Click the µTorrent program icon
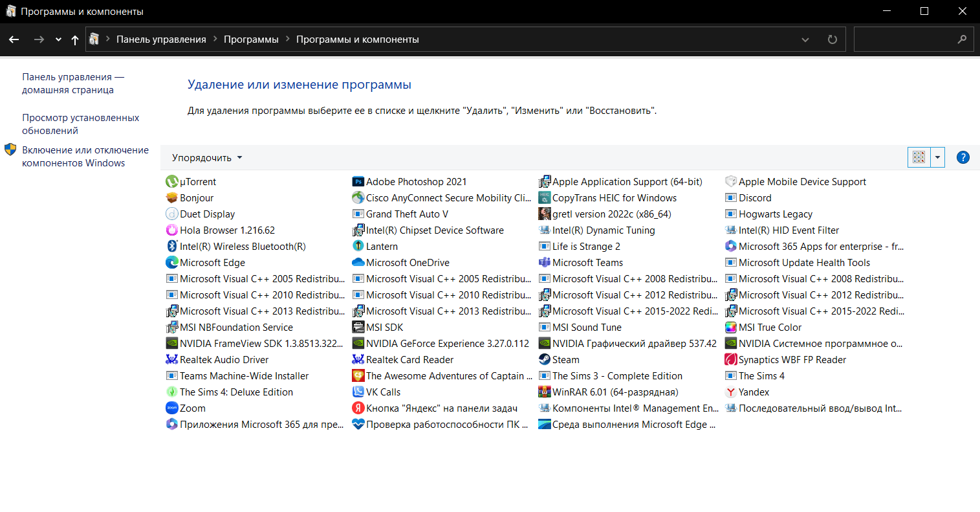The height and width of the screenshot is (512, 980). point(171,182)
